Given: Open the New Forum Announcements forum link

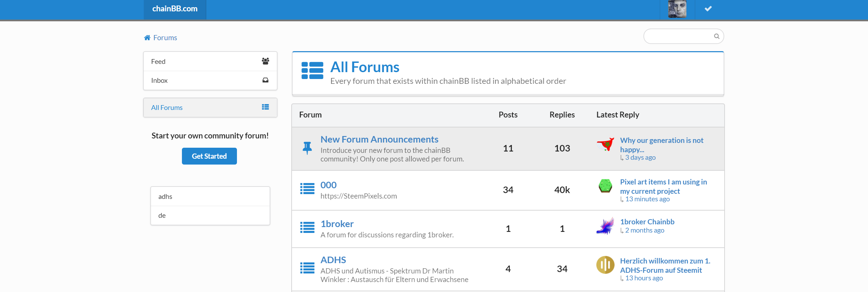Looking at the screenshot, I should [x=379, y=139].
